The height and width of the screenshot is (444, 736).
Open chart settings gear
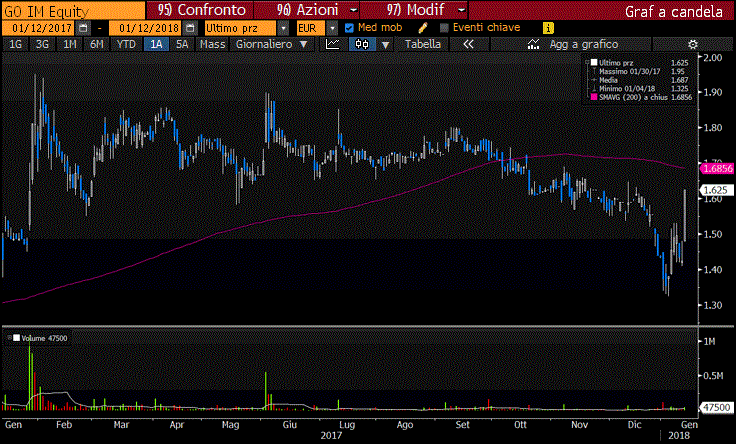(x=693, y=45)
